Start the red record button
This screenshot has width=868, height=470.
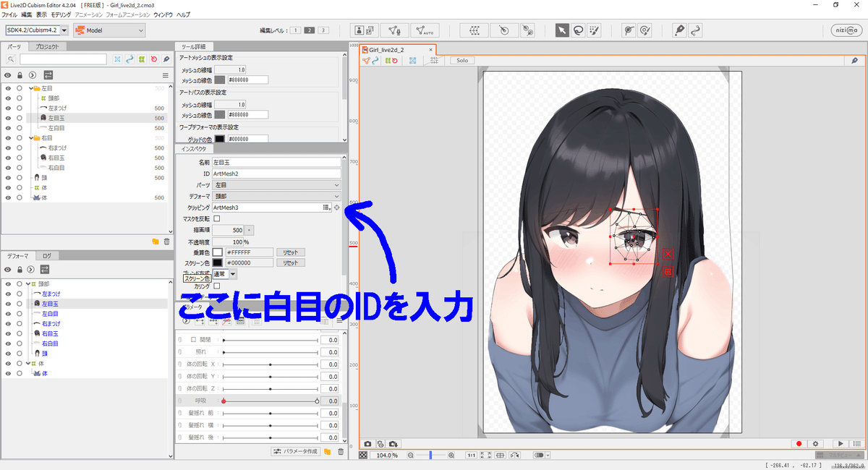799,443
